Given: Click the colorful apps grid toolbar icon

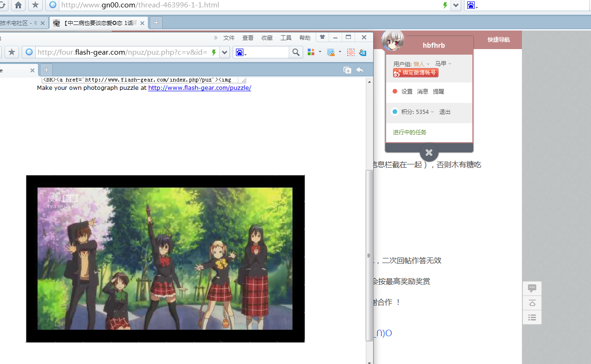Looking at the screenshot, I should coord(311,52).
